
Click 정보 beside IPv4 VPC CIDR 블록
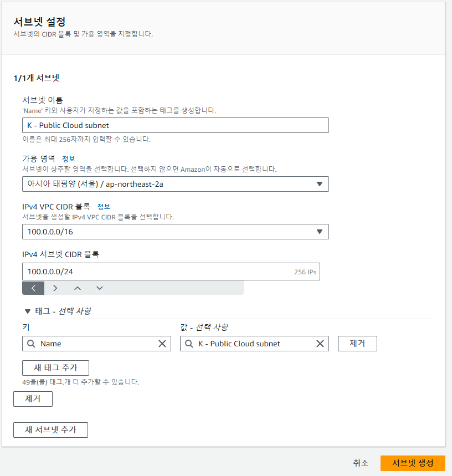[x=103, y=206]
